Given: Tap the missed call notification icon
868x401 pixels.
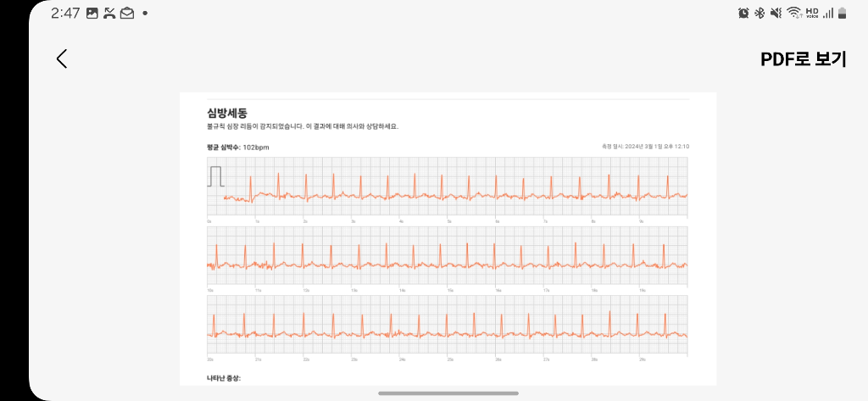Looking at the screenshot, I should (110, 13).
